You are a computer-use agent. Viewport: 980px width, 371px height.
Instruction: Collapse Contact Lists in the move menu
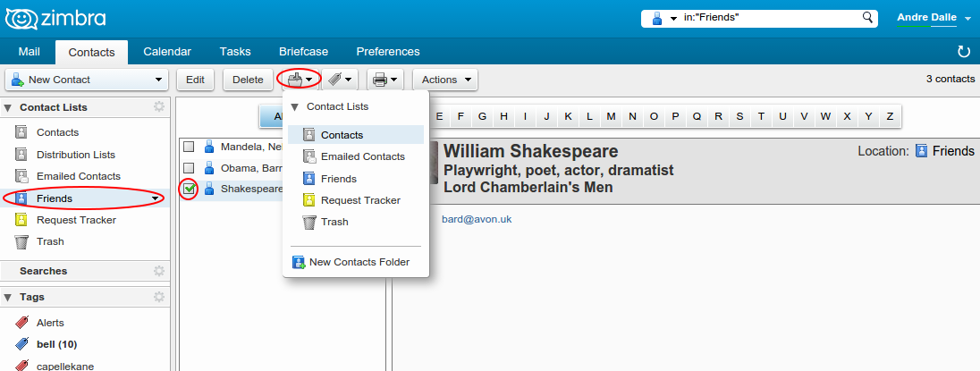[295, 106]
